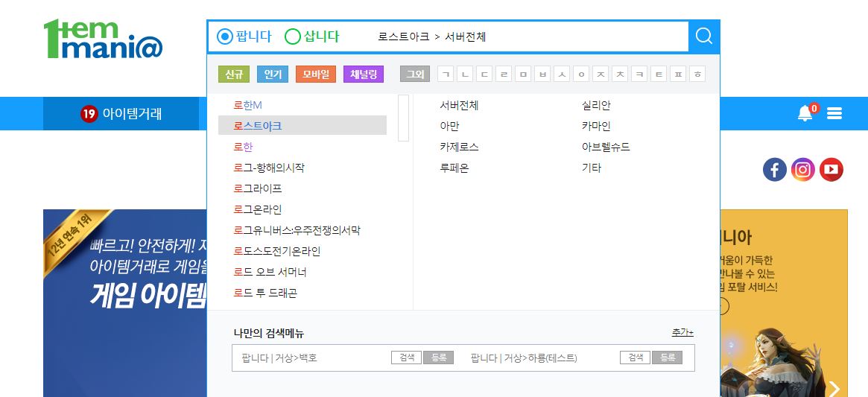Click game list scrollbar thumb
This screenshot has height=397, width=868.
(x=404, y=118)
